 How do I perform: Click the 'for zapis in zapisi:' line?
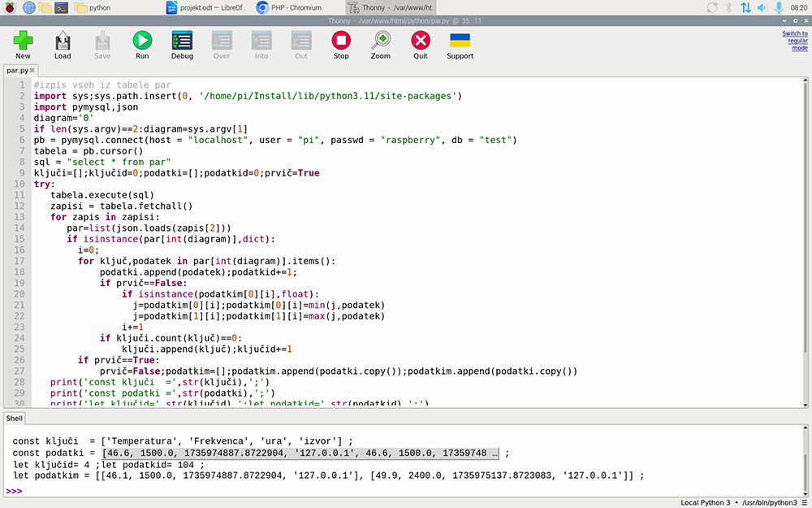[x=105, y=217]
